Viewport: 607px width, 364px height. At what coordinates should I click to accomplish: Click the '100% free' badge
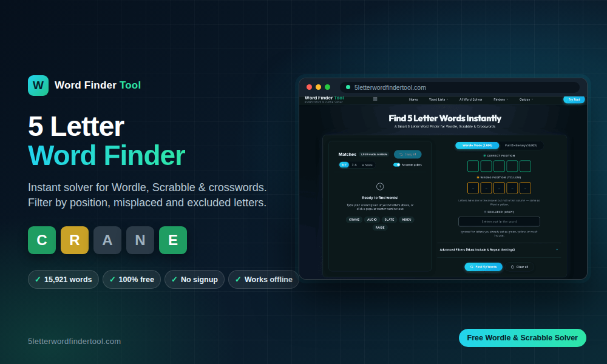coord(132,279)
